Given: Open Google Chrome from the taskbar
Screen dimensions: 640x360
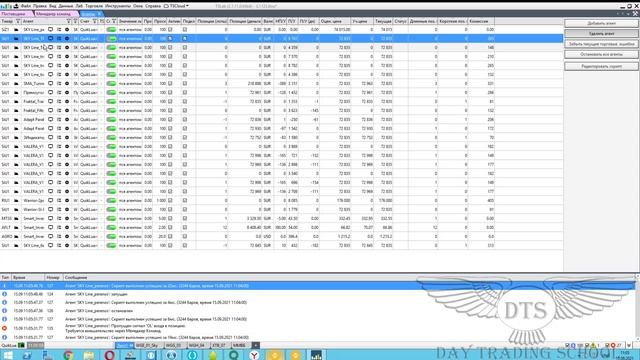Looking at the screenshot, I should (68, 355).
